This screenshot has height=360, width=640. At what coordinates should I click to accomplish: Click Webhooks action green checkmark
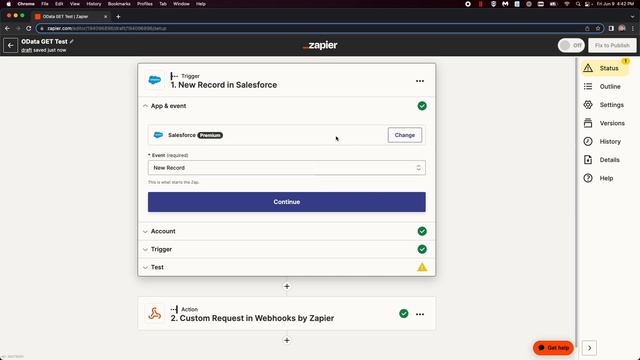click(404, 313)
